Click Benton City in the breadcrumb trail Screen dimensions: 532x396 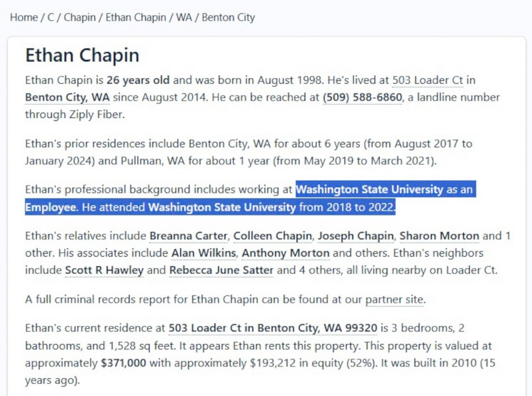coord(228,17)
